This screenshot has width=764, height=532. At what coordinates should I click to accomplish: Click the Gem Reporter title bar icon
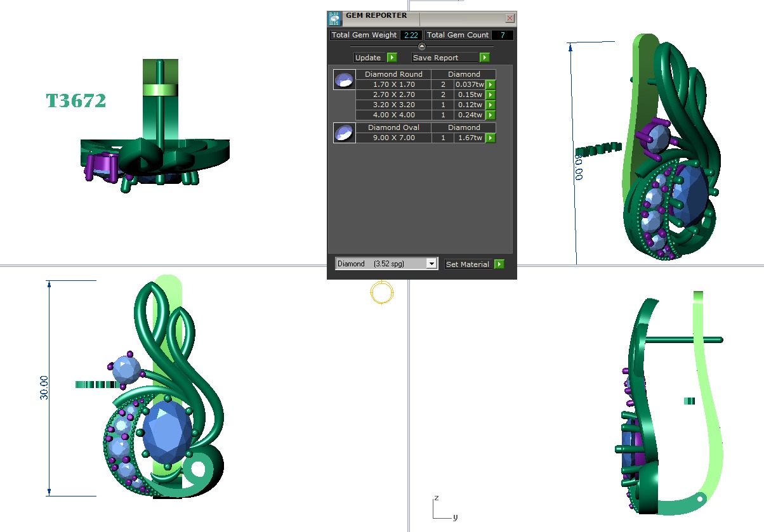pyautogui.click(x=334, y=18)
